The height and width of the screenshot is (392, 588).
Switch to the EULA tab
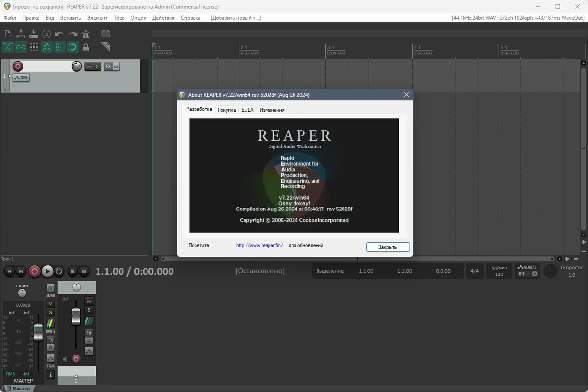coord(247,110)
